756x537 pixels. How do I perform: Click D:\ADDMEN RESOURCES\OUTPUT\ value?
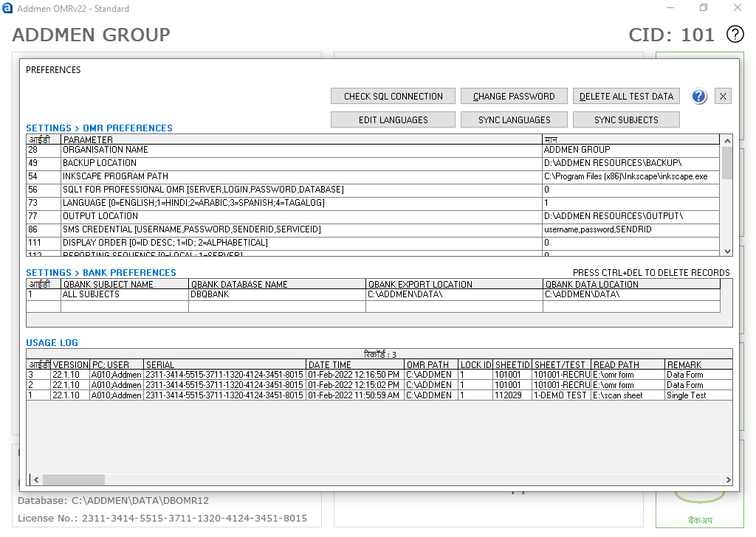630,216
